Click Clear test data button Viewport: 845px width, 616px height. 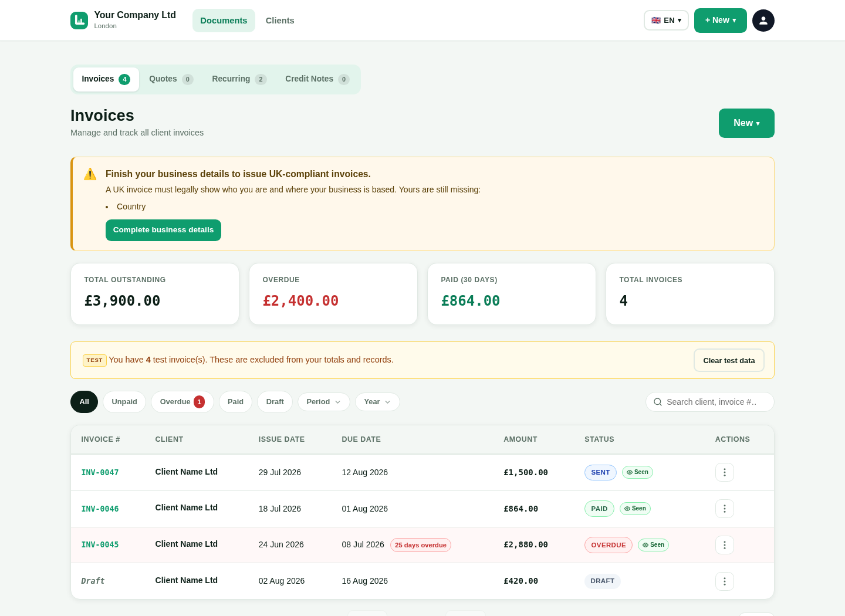(729, 360)
